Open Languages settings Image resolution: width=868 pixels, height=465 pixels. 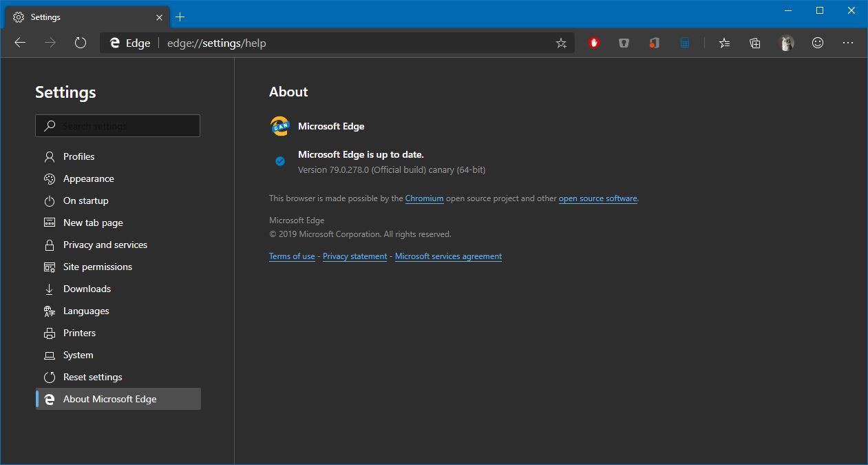pos(118,311)
